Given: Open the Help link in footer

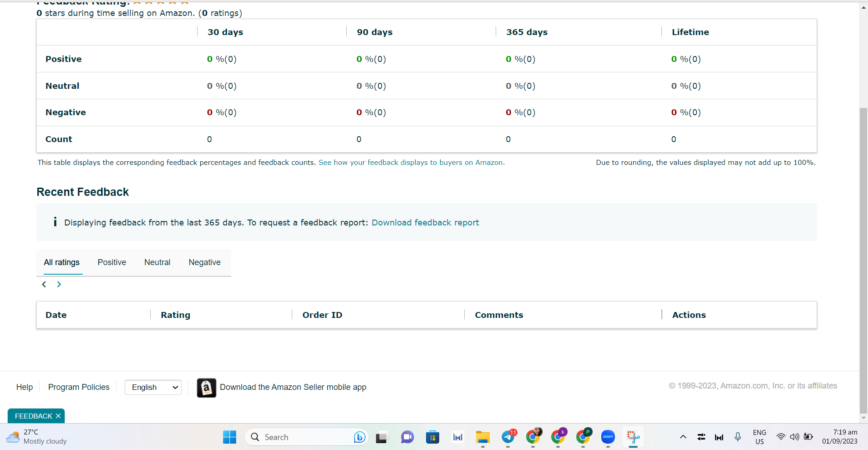Looking at the screenshot, I should (x=25, y=387).
